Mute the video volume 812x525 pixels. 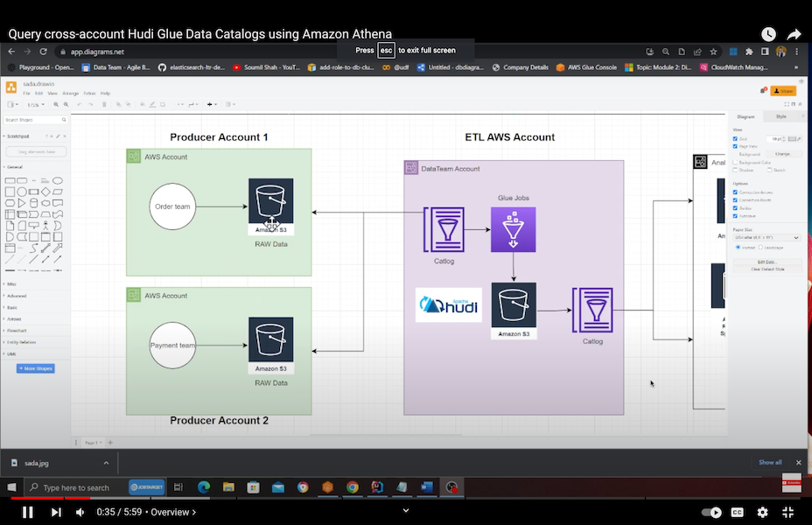(x=80, y=512)
